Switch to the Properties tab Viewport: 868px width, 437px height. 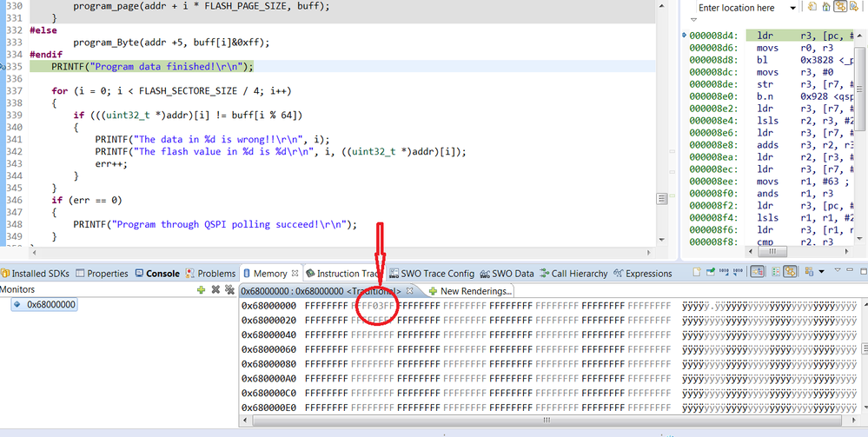coord(102,273)
